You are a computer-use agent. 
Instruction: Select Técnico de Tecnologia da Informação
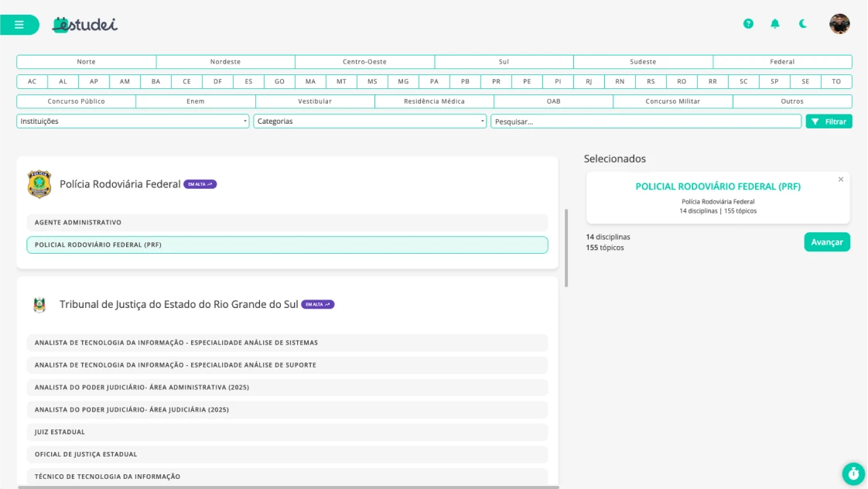[287, 477]
